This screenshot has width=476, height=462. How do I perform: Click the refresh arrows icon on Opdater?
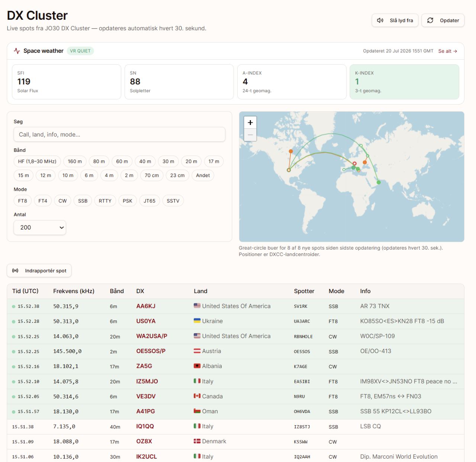(x=430, y=20)
